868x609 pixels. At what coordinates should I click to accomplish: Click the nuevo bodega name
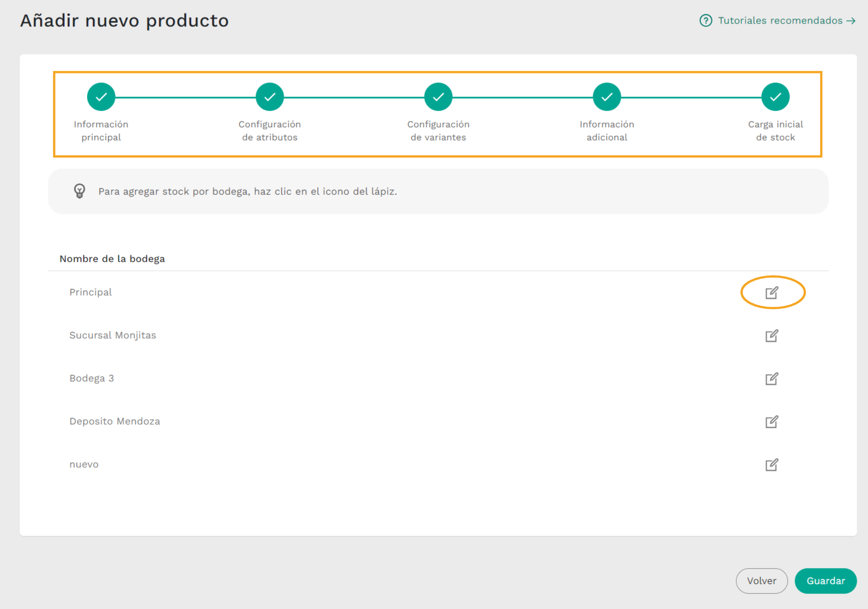click(84, 465)
